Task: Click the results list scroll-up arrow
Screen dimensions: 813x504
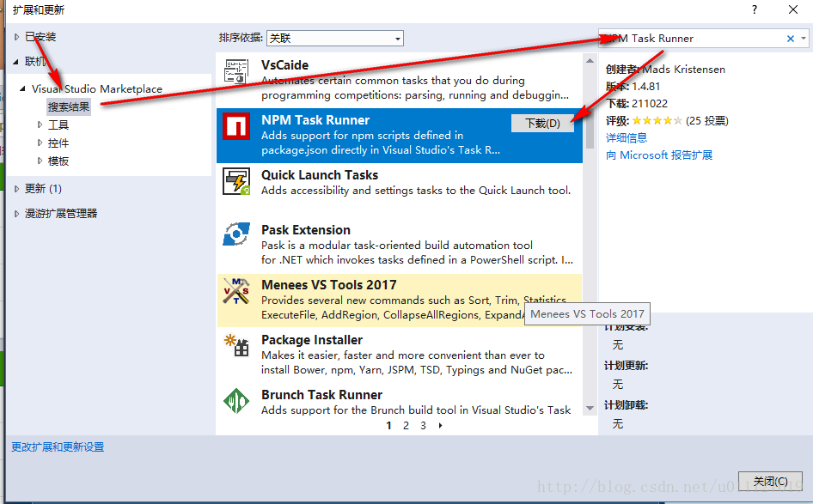Action: pyautogui.click(x=590, y=61)
